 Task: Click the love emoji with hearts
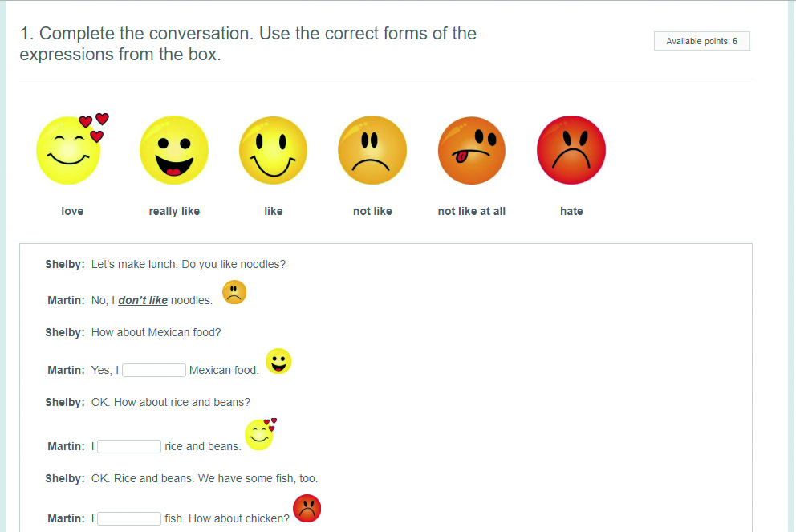coord(71,149)
